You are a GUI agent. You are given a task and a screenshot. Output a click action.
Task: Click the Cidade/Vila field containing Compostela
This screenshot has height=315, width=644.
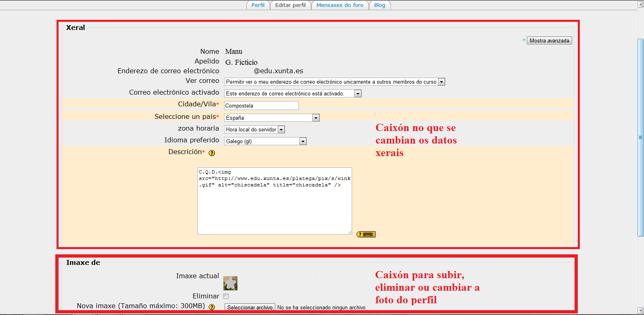point(261,106)
